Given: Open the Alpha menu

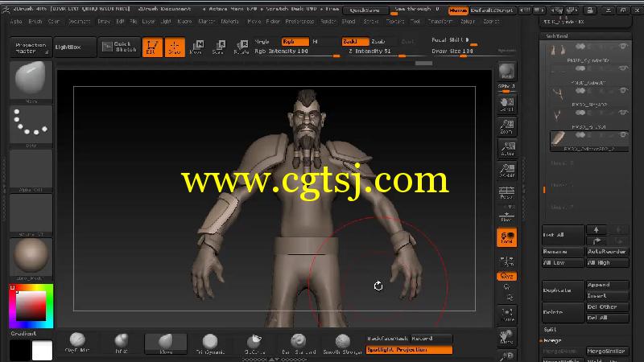Looking at the screenshot, I should point(16,22).
